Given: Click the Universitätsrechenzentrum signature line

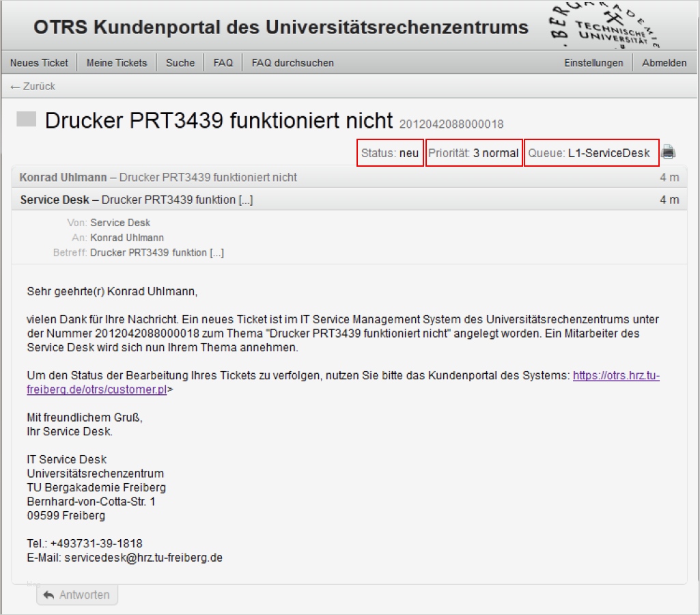Looking at the screenshot, I should pyautogui.click(x=96, y=474).
